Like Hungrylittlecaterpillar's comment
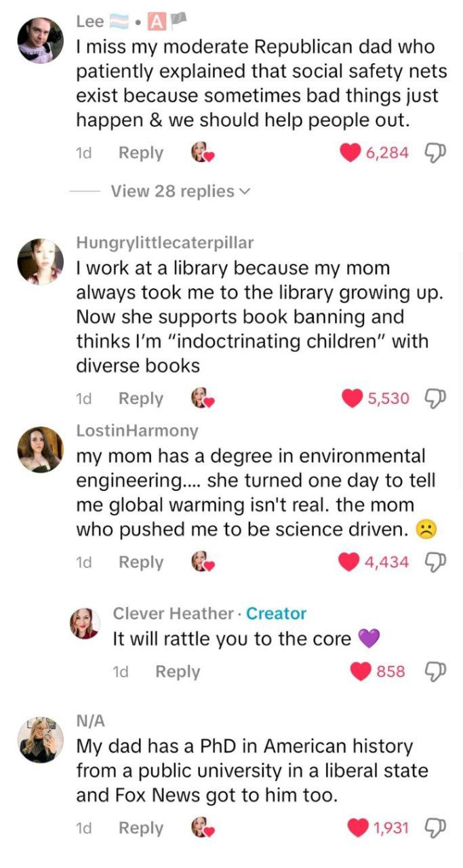 350,399
